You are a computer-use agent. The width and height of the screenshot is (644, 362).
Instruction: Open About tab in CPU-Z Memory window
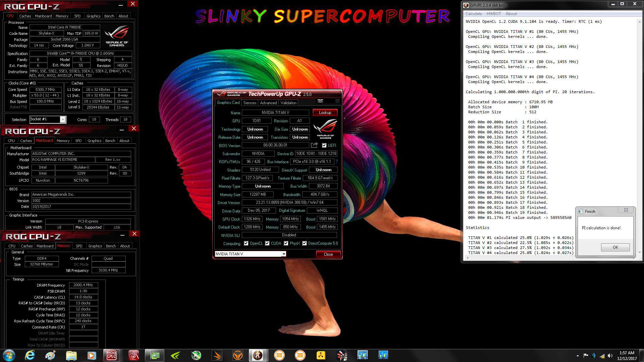coord(125,246)
